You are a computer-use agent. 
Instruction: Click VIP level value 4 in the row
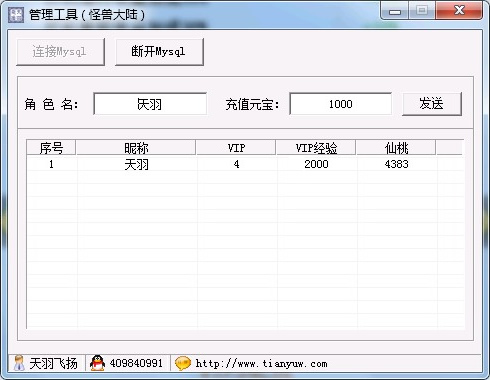(x=236, y=164)
